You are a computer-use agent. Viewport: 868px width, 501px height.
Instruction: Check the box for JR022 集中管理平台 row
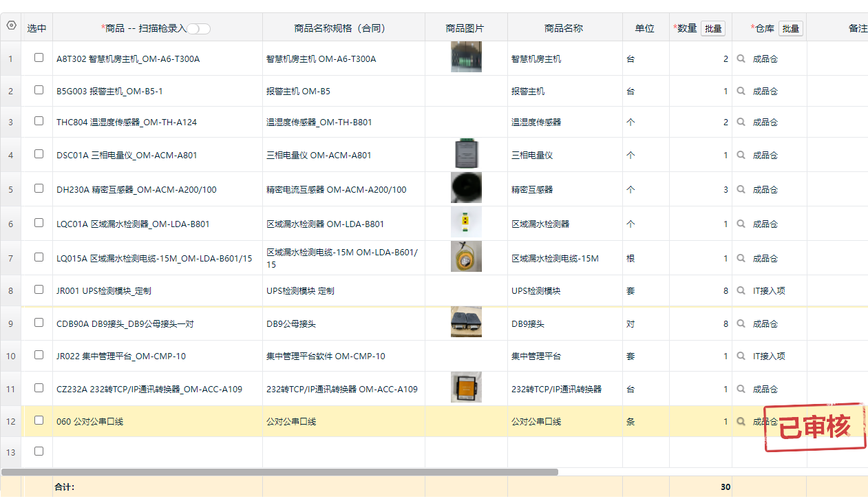[39, 355]
